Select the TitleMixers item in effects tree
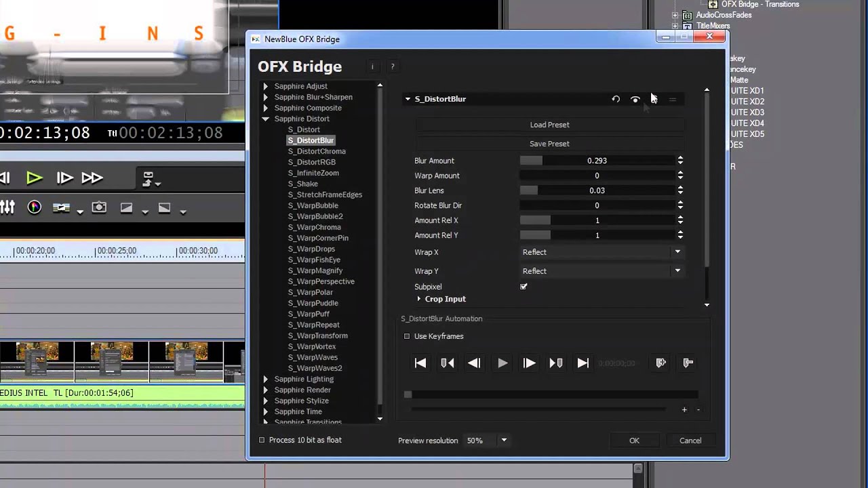 (x=713, y=26)
